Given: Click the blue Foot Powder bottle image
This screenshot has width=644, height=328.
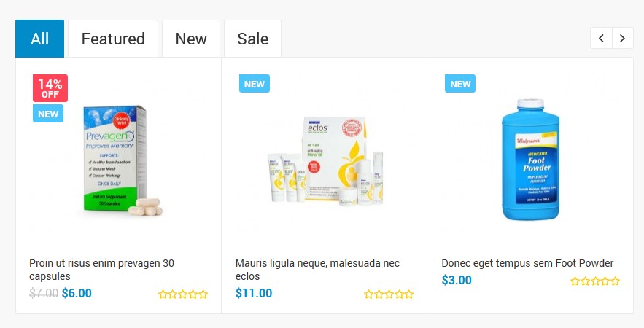Looking at the screenshot, I should point(530,160).
